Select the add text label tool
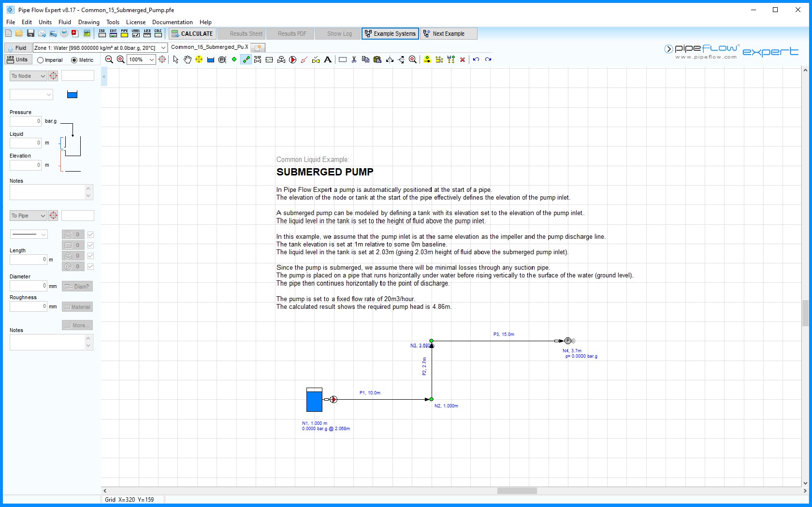The width and height of the screenshot is (812, 507). pyautogui.click(x=328, y=59)
